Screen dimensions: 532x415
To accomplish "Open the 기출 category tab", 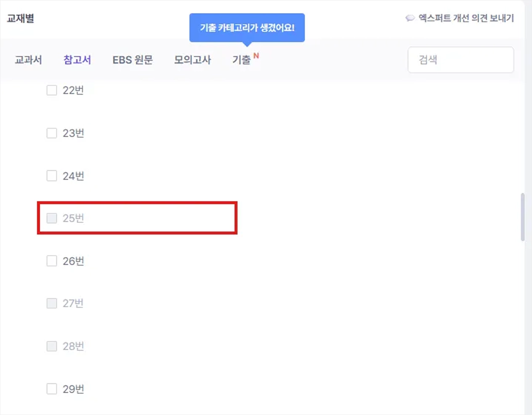I will 242,60.
